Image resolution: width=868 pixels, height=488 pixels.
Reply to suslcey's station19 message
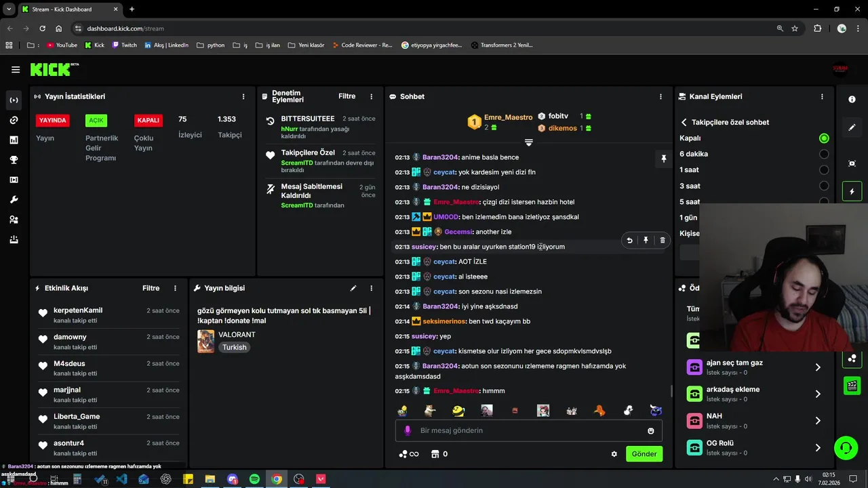pos(629,240)
